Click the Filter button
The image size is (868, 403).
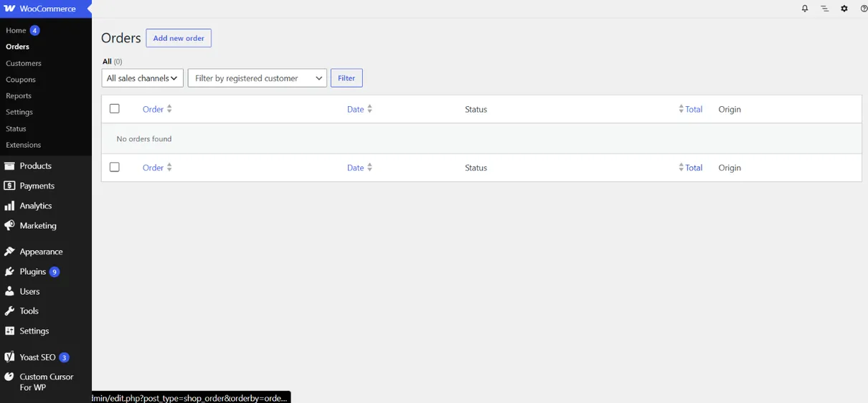(x=346, y=78)
